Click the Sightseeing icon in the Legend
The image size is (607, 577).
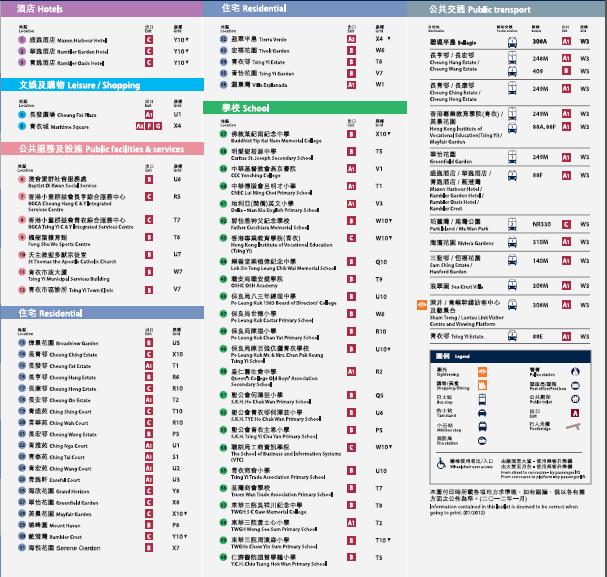click(482, 372)
